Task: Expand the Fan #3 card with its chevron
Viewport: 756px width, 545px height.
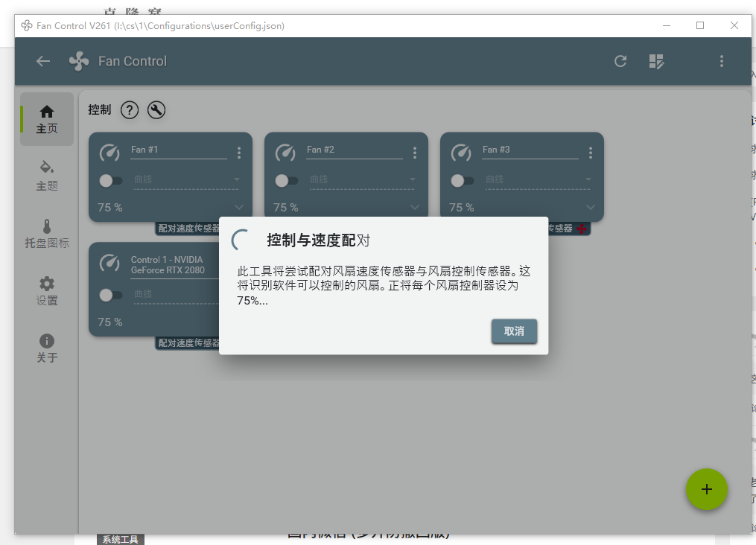Action: (x=590, y=208)
